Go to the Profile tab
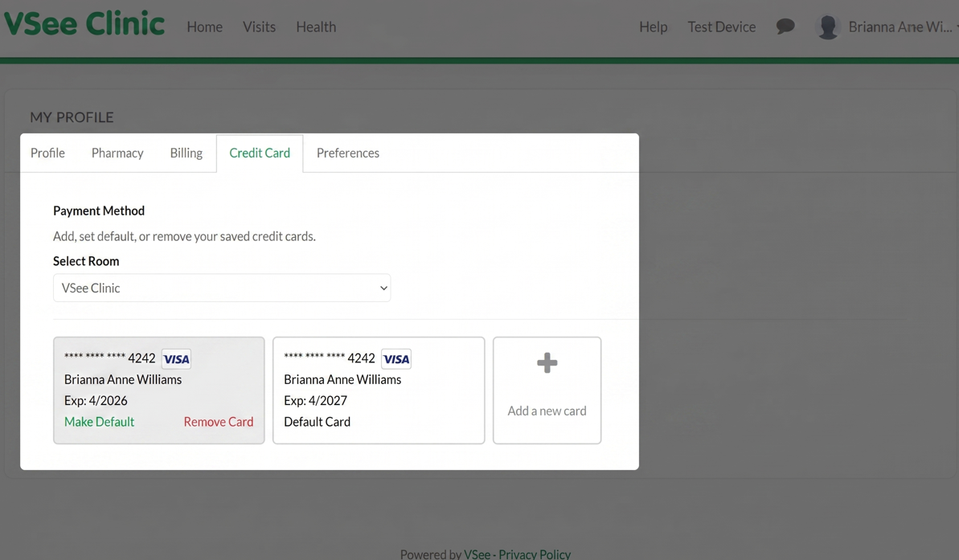This screenshot has width=959, height=560. 47,153
